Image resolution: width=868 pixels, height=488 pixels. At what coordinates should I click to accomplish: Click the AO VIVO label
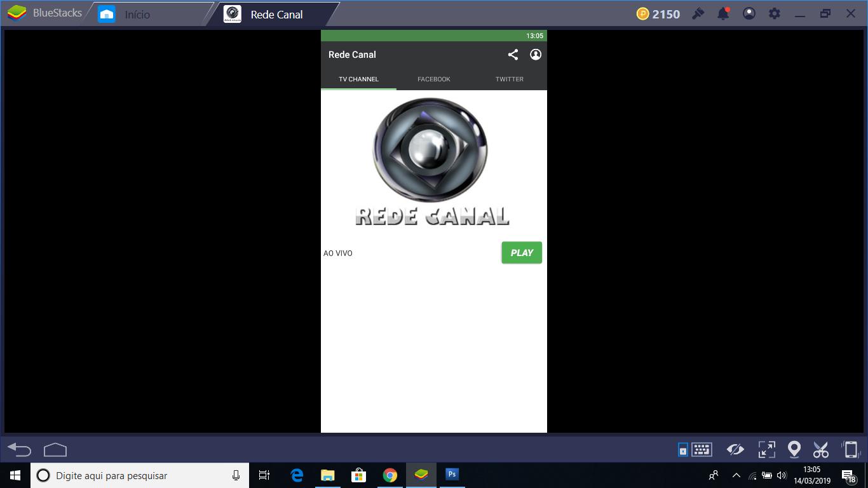click(x=338, y=254)
